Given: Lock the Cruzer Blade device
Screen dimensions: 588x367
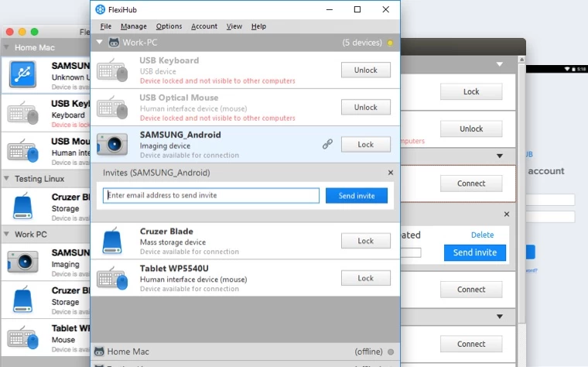Looking at the screenshot, I should 366,241.
